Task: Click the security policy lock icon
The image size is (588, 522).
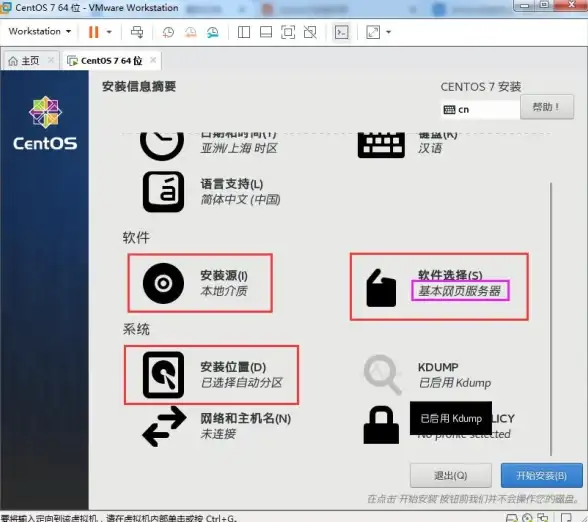Action: (x=381, y=425)
